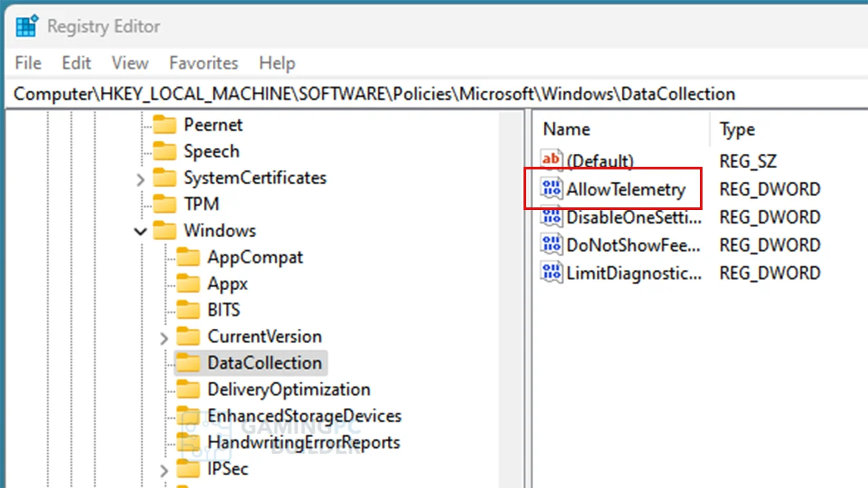Select the LimitDiagnostic... value name
This screenshot has width=868, height=488.
pyautogui.click(x=634, y=272)
